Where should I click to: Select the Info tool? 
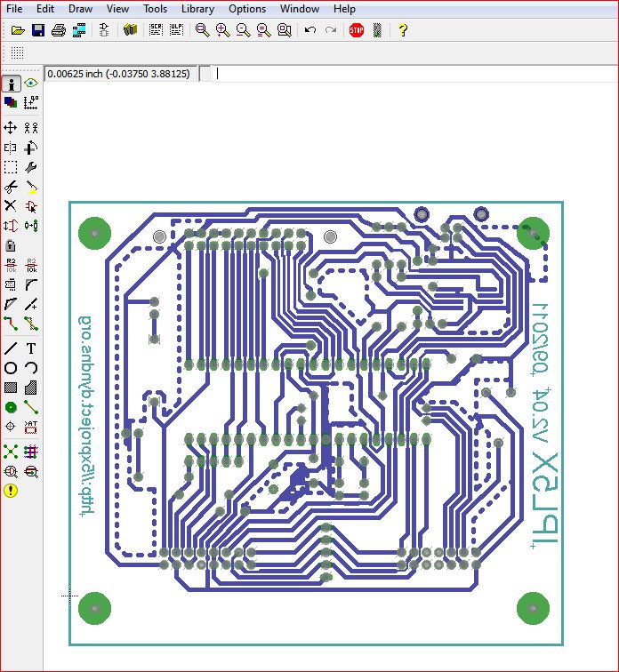tap(12, 84)
